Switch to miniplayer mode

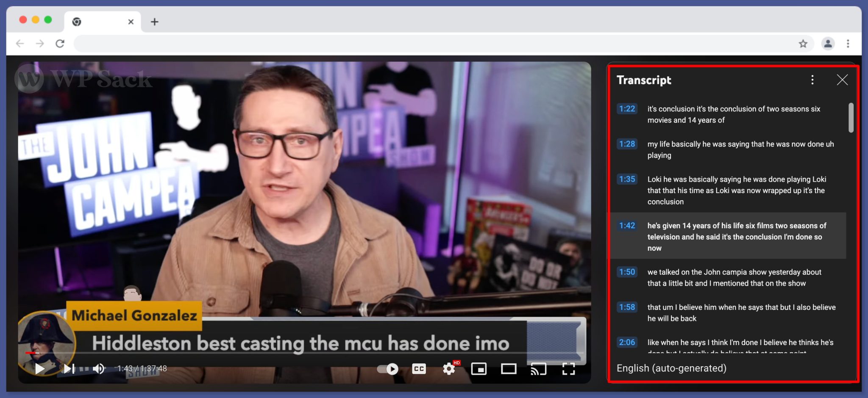(x=479, y=369)
